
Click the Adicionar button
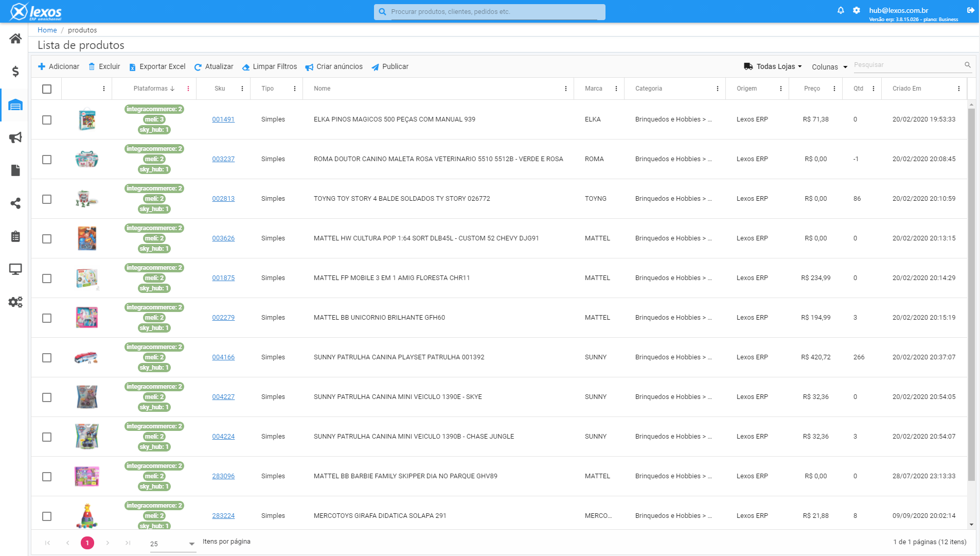click(59, 66)
